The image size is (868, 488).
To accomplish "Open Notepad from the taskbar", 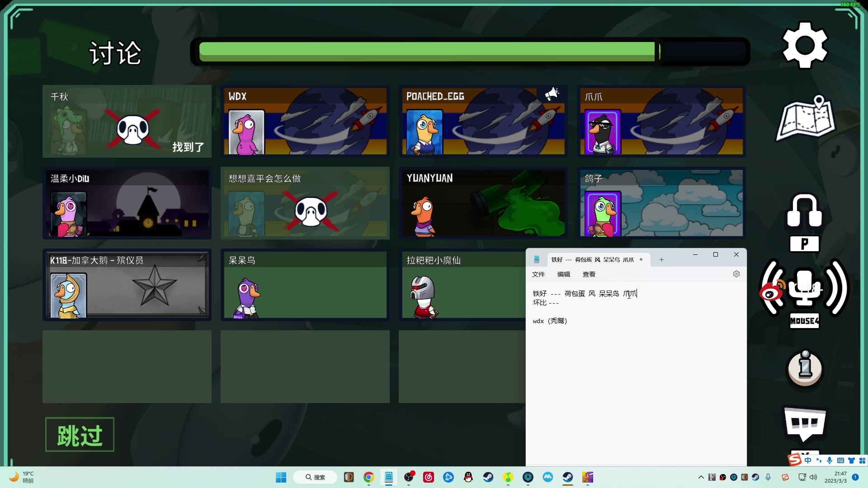I will click(x=389, y=477).
